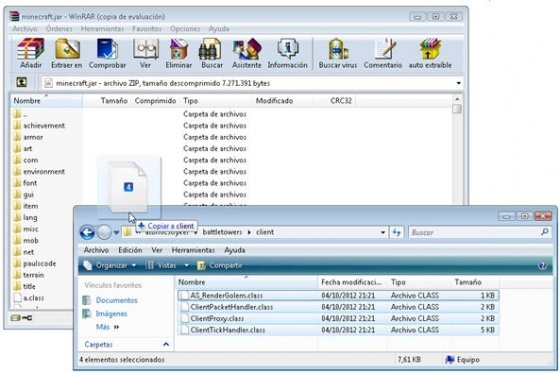Screen dimensions: 560x373
Task: Open the Información toolbar icon
Action: [x=288, y=54]
